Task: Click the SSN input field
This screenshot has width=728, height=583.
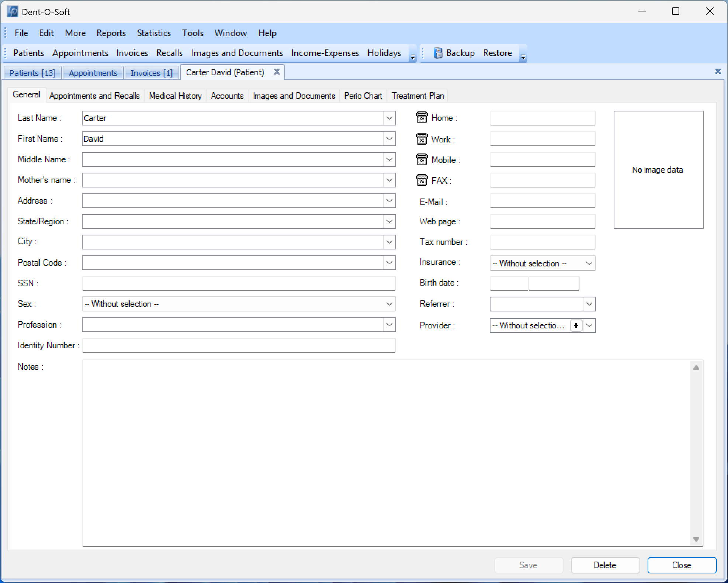Action: (239, 283)
